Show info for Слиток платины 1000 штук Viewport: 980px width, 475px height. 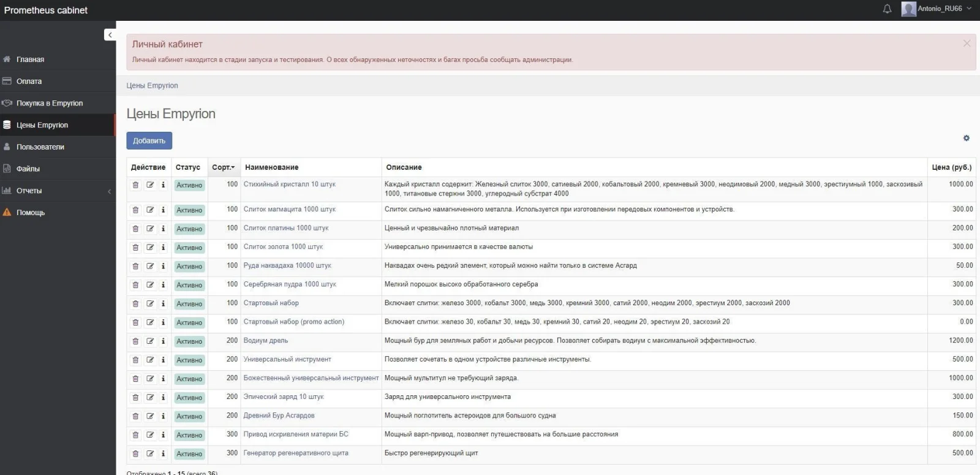point(163,229)
